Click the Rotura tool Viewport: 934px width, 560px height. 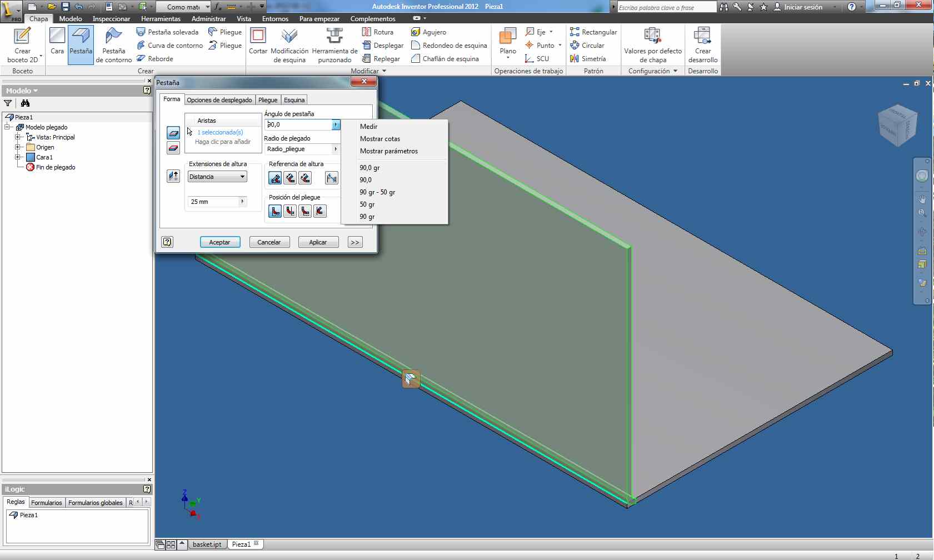[x=378, y=32]
